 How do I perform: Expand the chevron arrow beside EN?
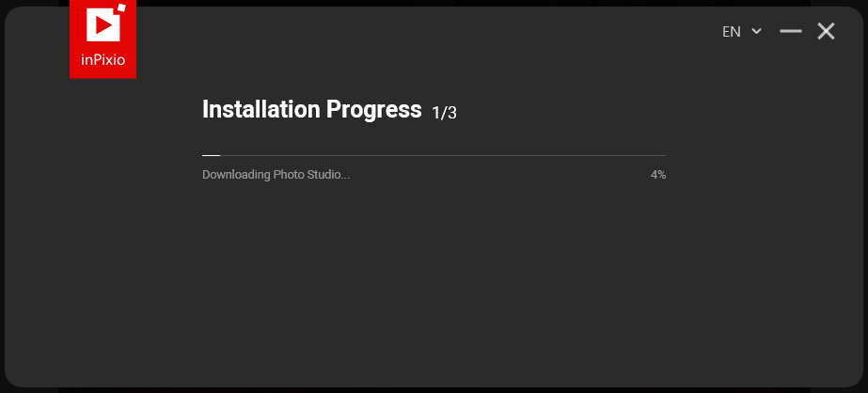[x=756, y=32]
